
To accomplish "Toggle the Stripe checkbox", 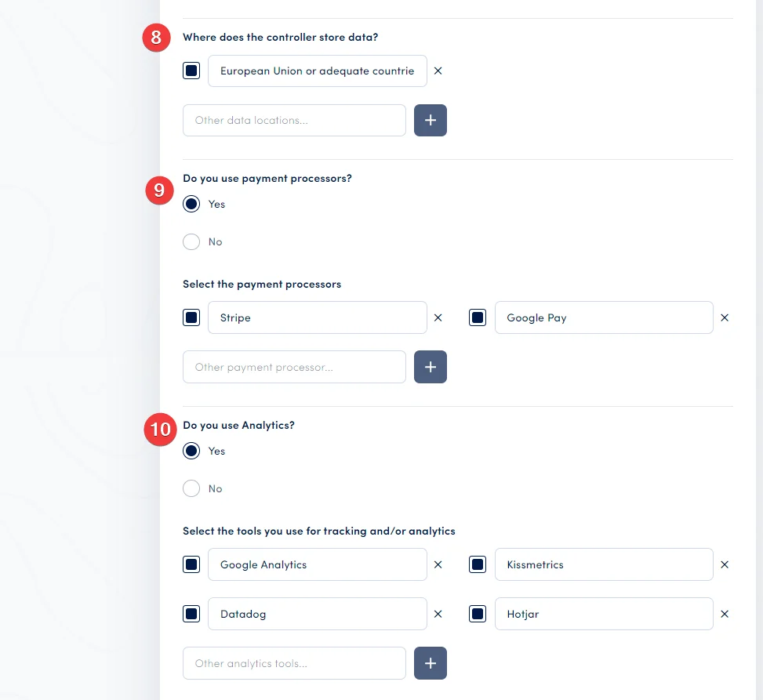I will click(x=191, y=317).
